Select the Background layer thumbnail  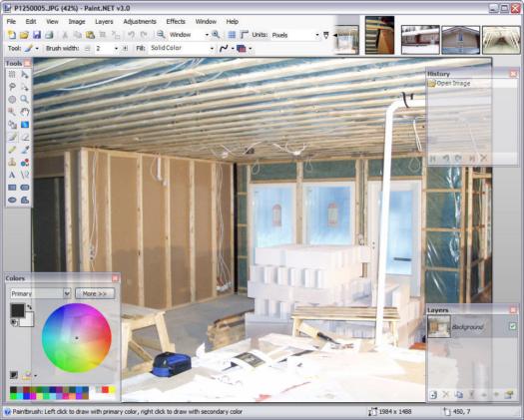click(x=439, y=326)
